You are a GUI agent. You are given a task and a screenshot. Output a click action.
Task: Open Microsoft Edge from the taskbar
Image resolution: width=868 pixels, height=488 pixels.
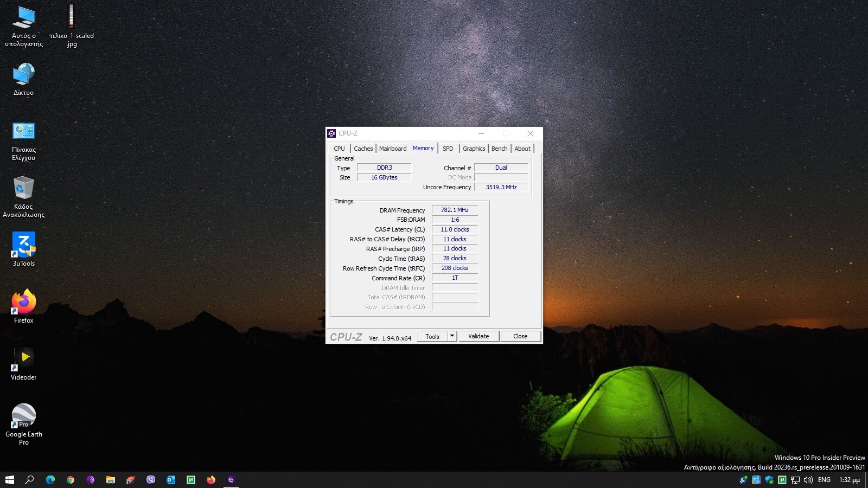[50, 480]
